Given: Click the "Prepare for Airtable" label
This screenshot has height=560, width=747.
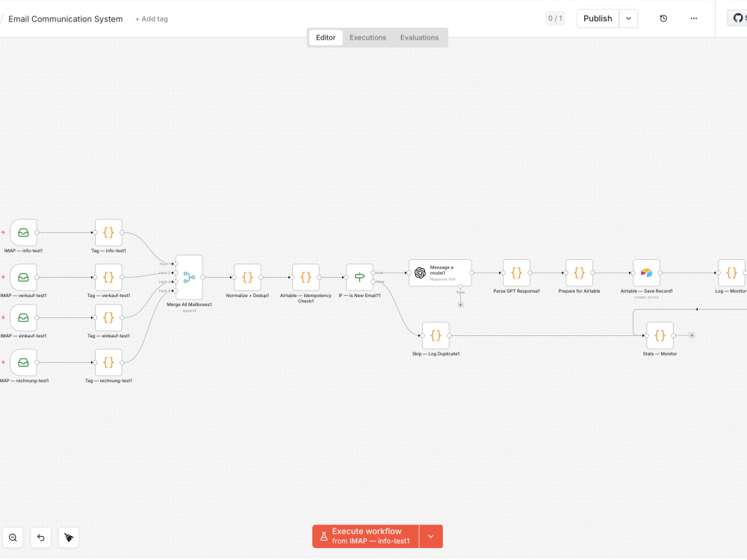Looking at the screenshot, I should point(580,291).
